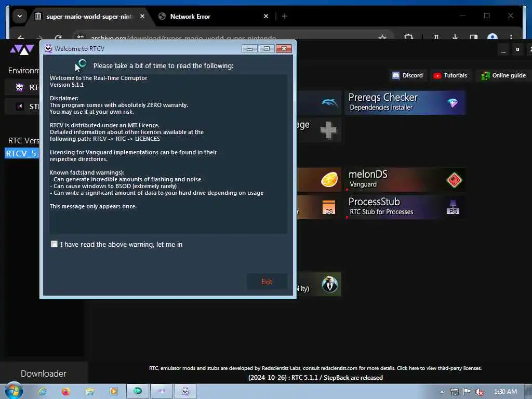
Task: Click third-party licenses footer link
Action: point(439,368)
